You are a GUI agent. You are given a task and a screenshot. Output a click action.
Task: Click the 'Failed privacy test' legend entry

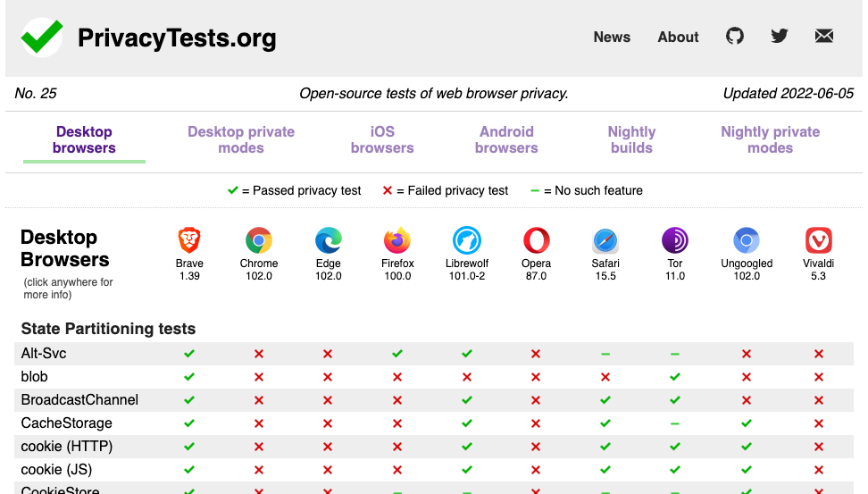point(445,190)
